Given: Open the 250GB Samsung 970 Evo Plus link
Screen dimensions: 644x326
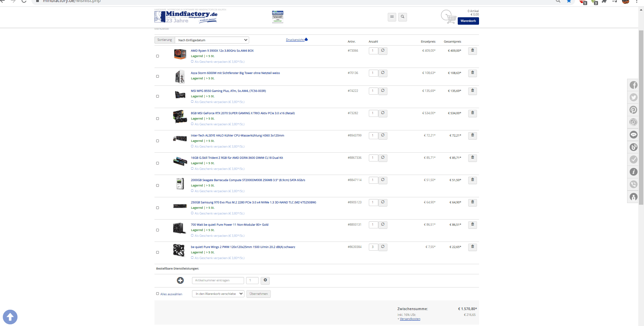Looking at the screenshot, I should (254, 202).
